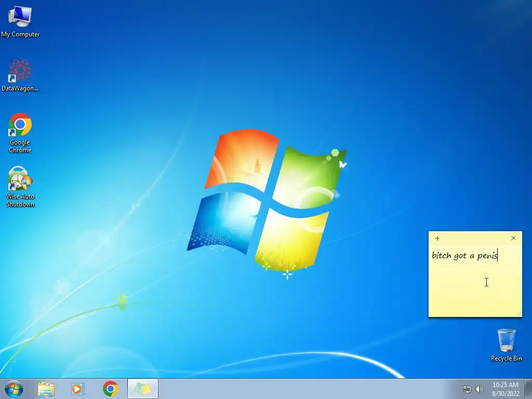Viewport: 532px width, 399px height.
Task: Delete the sticky note using the X
Action: [513, 238]
